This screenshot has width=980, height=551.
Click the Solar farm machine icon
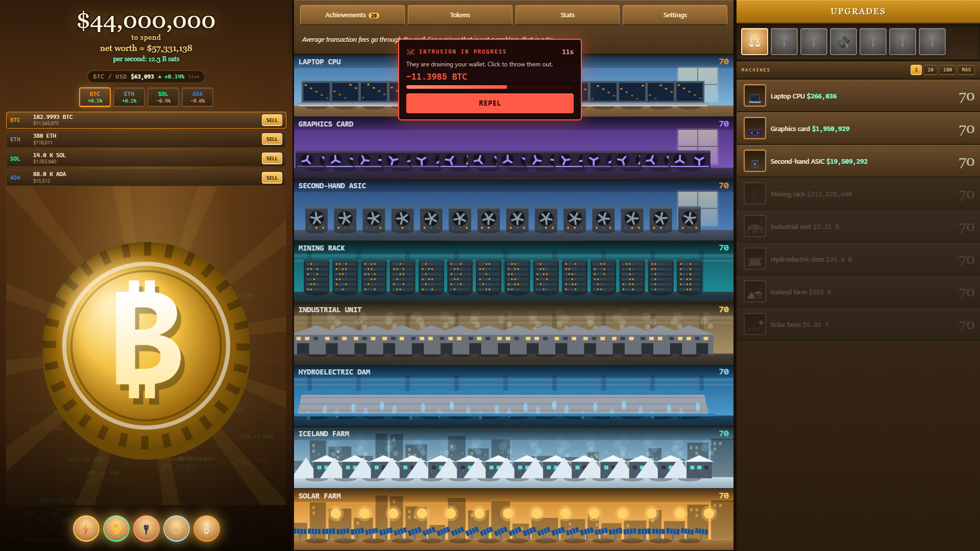(755, 324)
